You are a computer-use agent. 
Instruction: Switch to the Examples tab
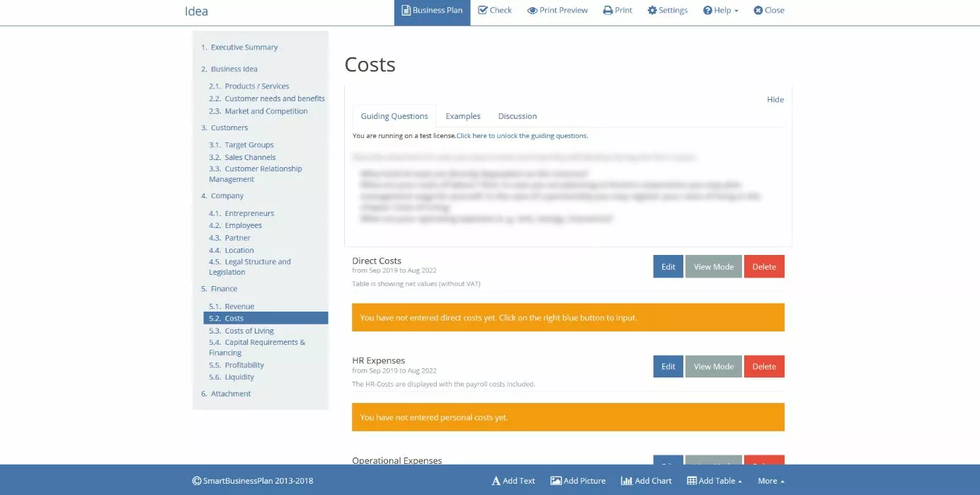pos(462,115)
